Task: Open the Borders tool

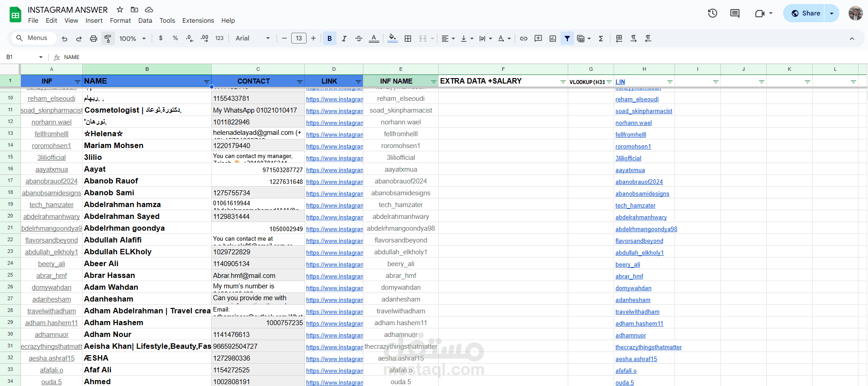Action: (408, 39)
